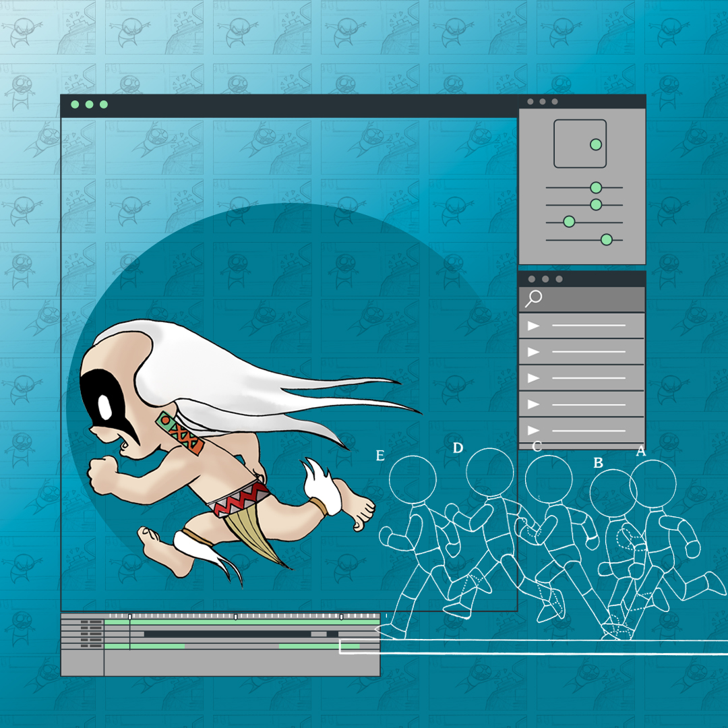Click the first playhead marker on the timeline ruler
Viewport: 728px width, 728px height.
[129, 616]
